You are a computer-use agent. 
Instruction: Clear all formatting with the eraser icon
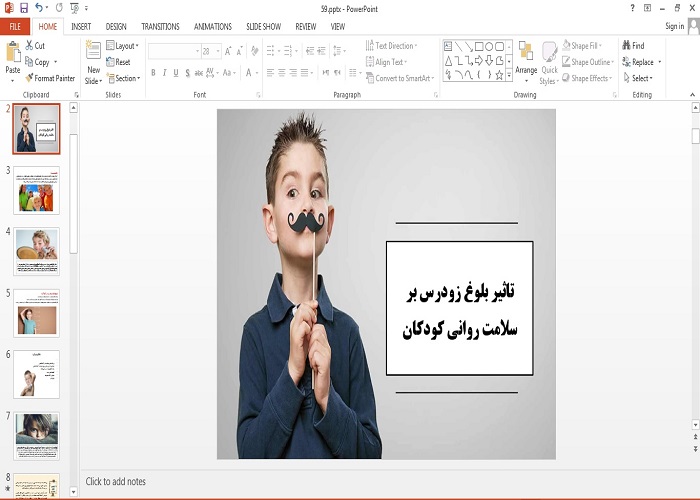pyautogui.click(x=254, y=51)
